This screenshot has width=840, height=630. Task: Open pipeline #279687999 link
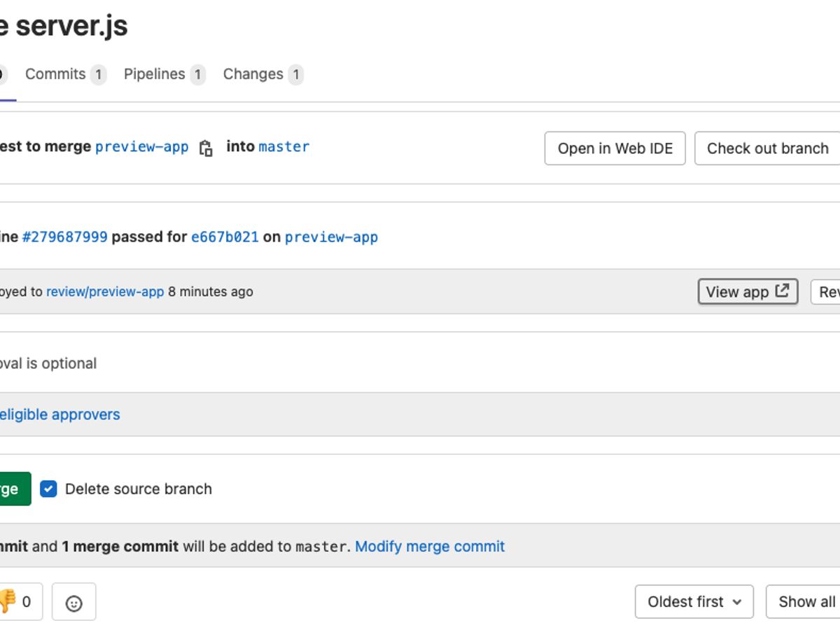(65, 237)
